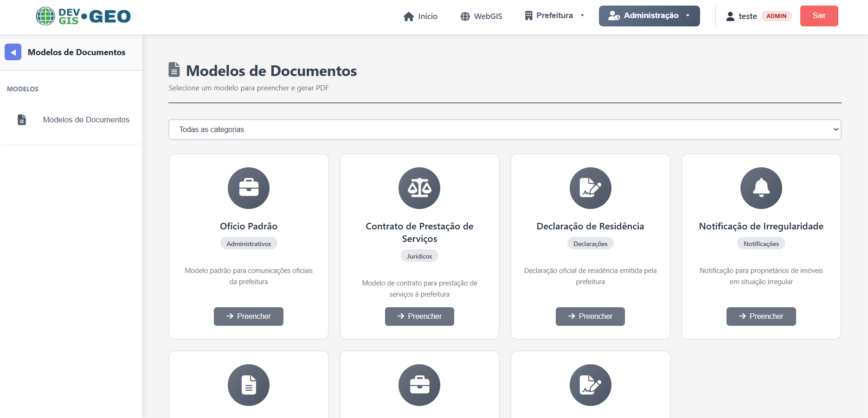Select the Modelos de Documentos sidebar file icon
The width and height of the screenshot is (868, 418).
tap(22, 120)
